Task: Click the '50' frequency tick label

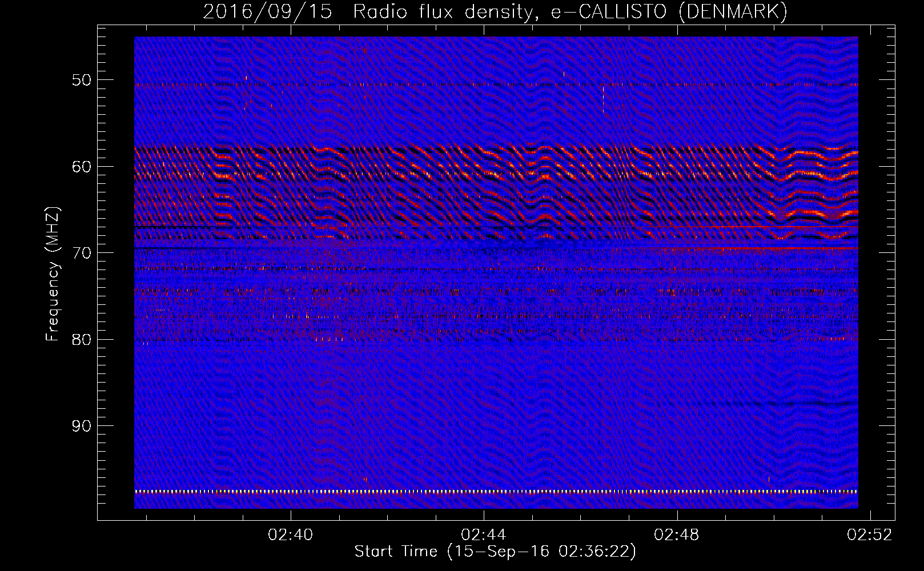Action: click(x=82, y=80)
